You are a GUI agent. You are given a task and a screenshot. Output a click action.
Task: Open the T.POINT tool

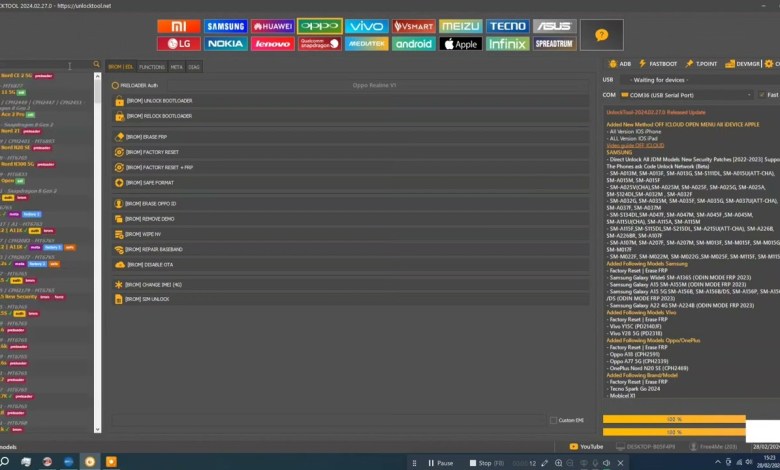coord(701,64)
